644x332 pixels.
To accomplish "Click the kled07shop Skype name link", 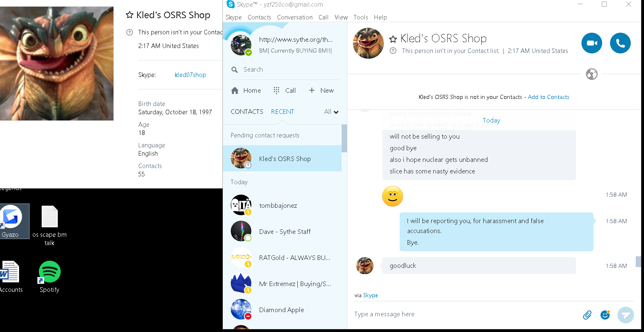I will click(x=190, y=75).
